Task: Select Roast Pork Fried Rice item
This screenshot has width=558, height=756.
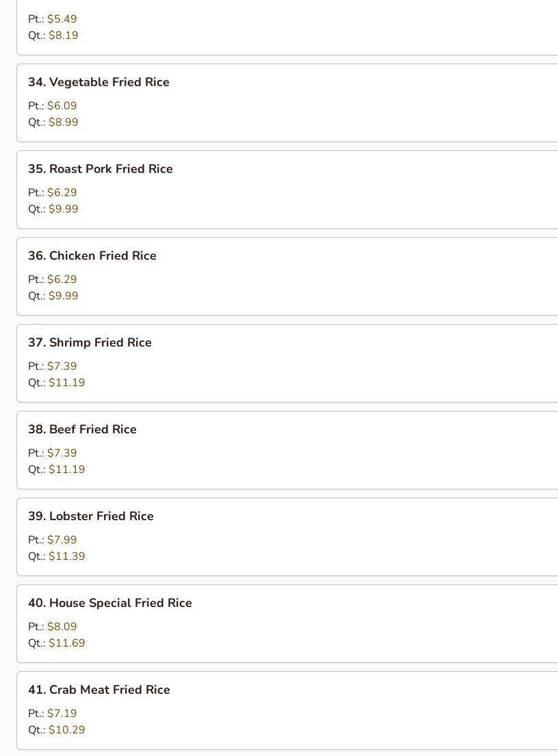Action: pos(100,169)
